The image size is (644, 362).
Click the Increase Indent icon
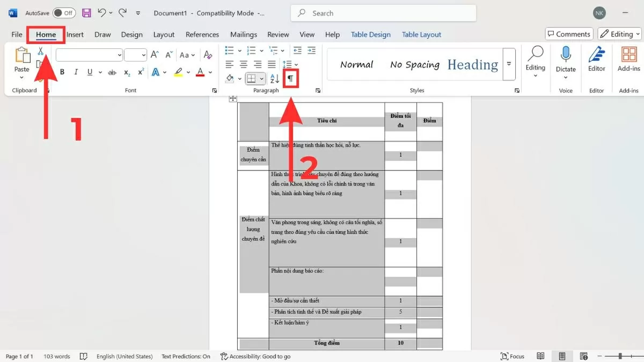(x=311, y=50)
